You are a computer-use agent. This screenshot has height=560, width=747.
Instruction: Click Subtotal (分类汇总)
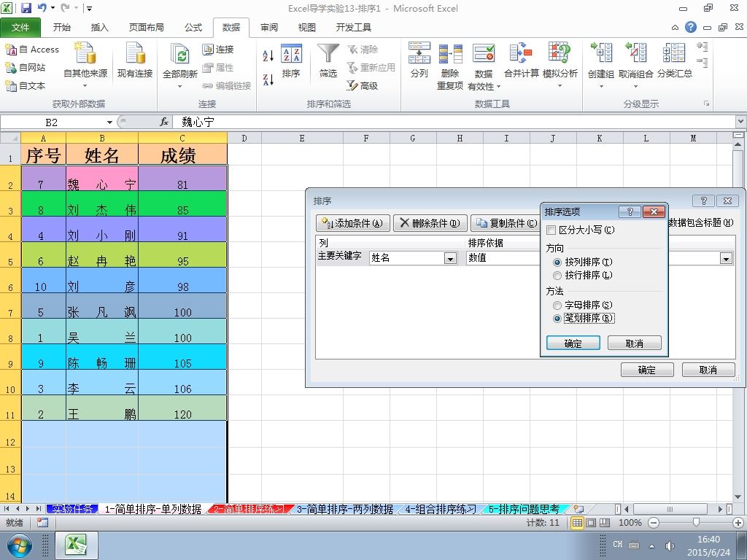[675, 61]
